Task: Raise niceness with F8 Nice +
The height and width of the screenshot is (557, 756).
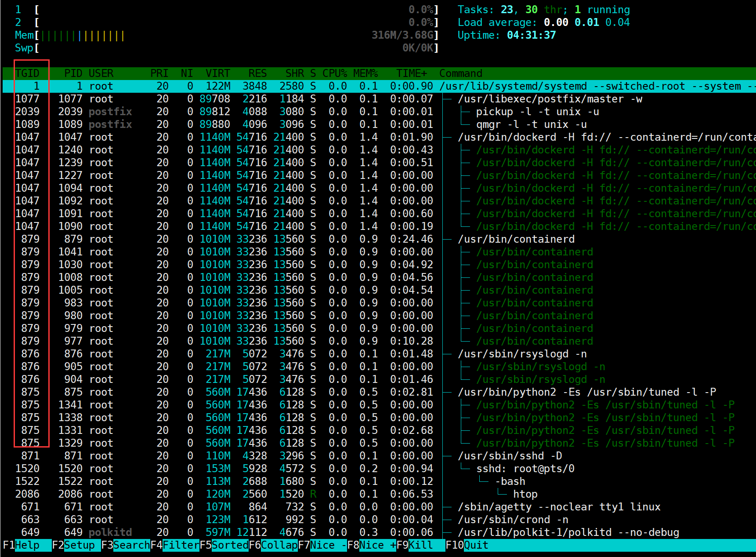Action: pos(372,545)
